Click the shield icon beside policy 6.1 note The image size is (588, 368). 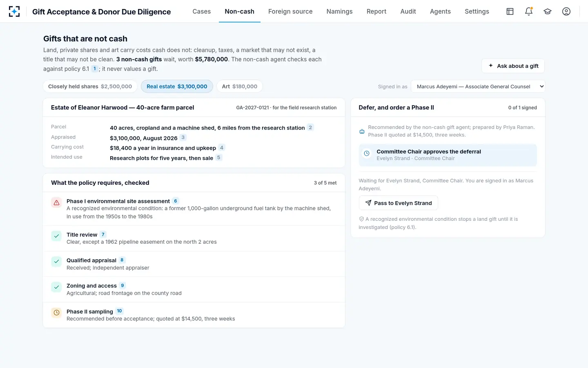361,219
